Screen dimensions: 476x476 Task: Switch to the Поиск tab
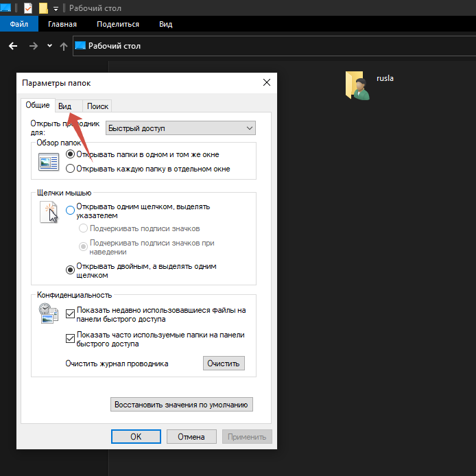(97, 106)
